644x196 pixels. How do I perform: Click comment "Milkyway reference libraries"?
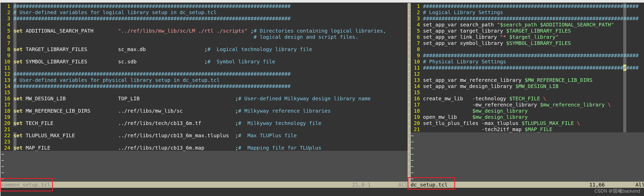(287, 111)
